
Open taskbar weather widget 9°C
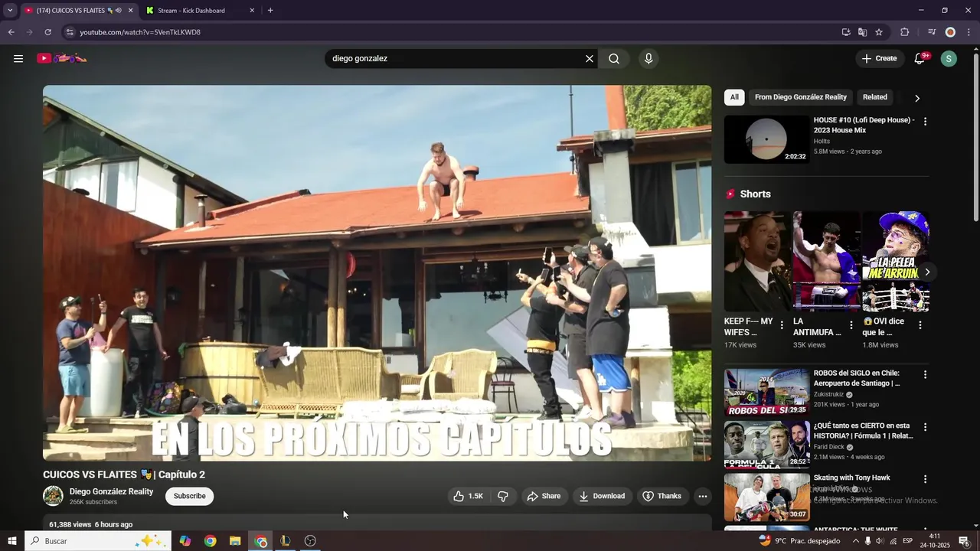799,541
